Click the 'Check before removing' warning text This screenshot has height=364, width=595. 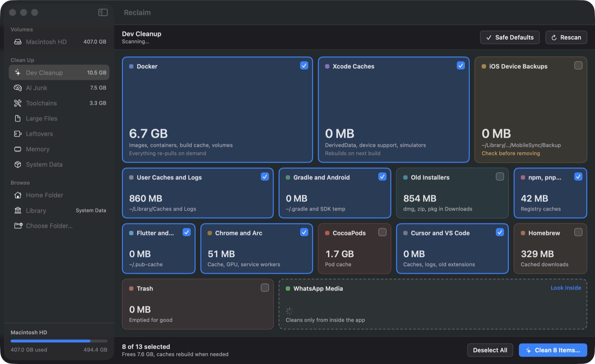(x=511, y=153)
